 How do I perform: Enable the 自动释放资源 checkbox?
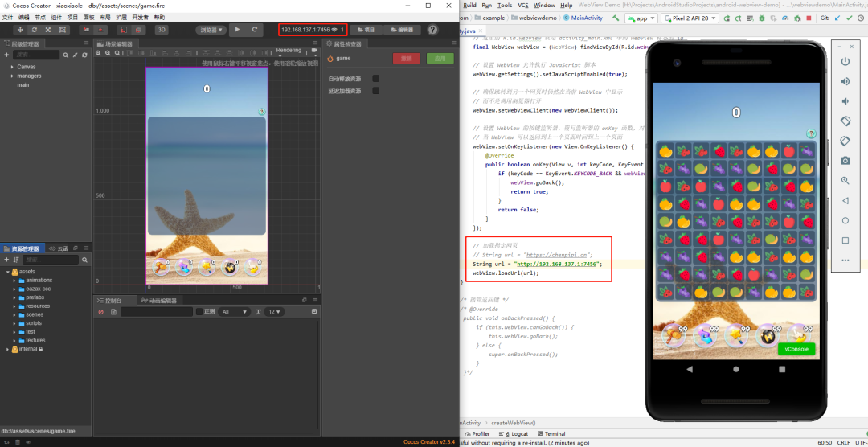pyautogui.click(x=376, y=79)
